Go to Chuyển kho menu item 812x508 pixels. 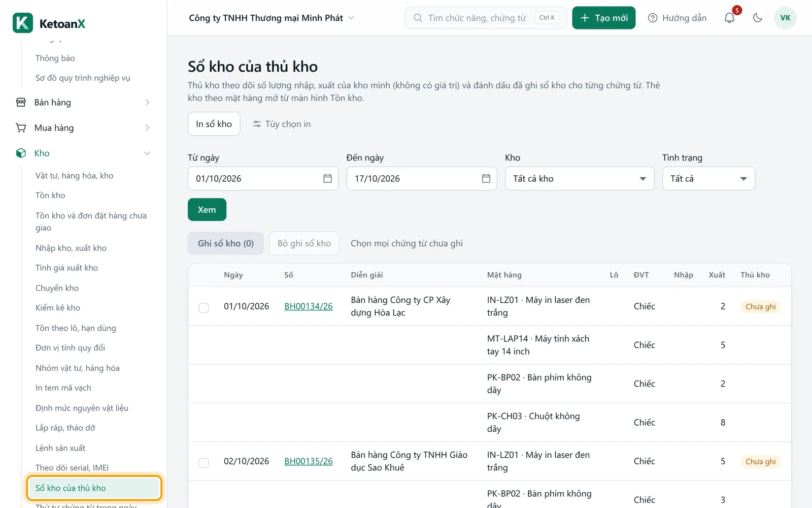click(57, 288)
